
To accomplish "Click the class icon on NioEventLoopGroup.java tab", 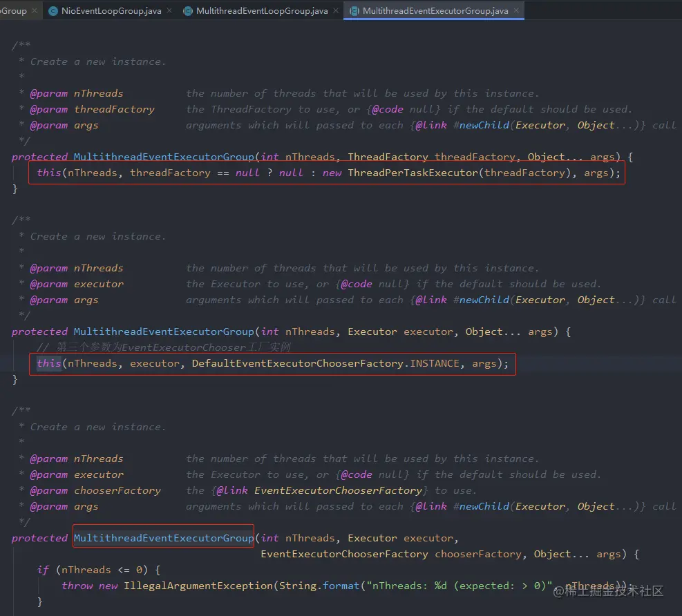I will point(53,11).
